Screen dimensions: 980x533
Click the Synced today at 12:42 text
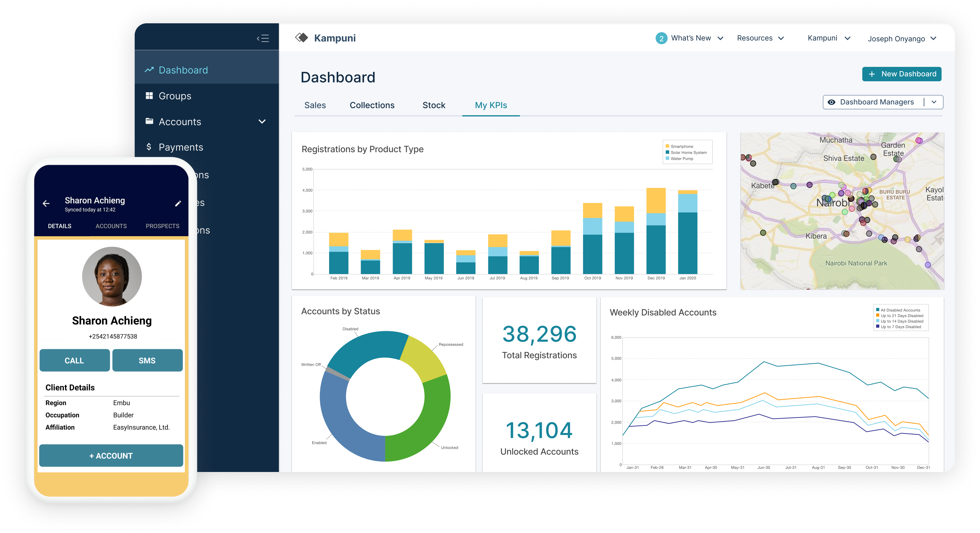[x=90, y=210]
